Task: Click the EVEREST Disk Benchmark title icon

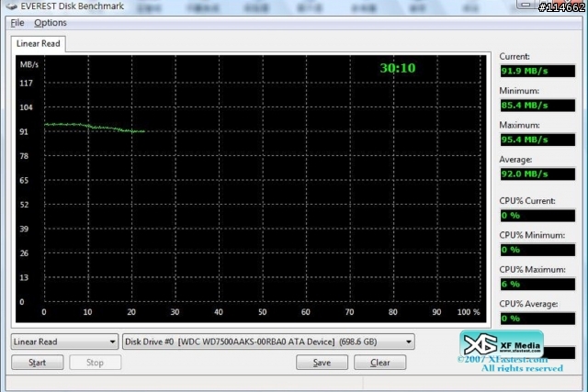Action: click(x=11, y=6)
